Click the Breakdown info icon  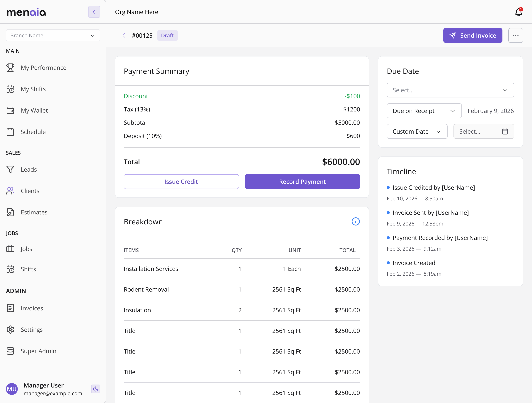356,221
